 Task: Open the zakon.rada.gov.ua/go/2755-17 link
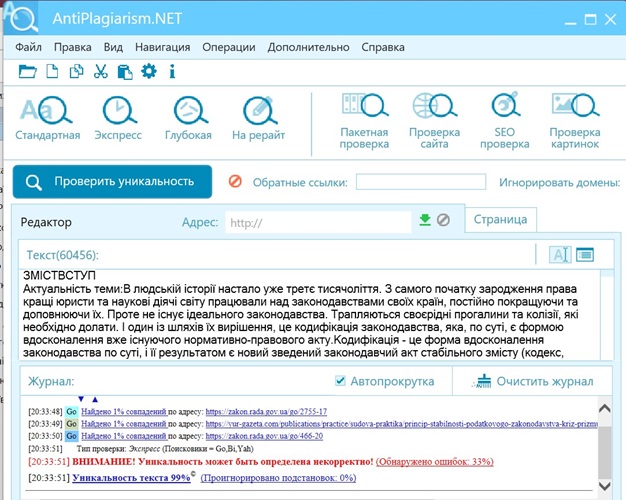[266, 411]
